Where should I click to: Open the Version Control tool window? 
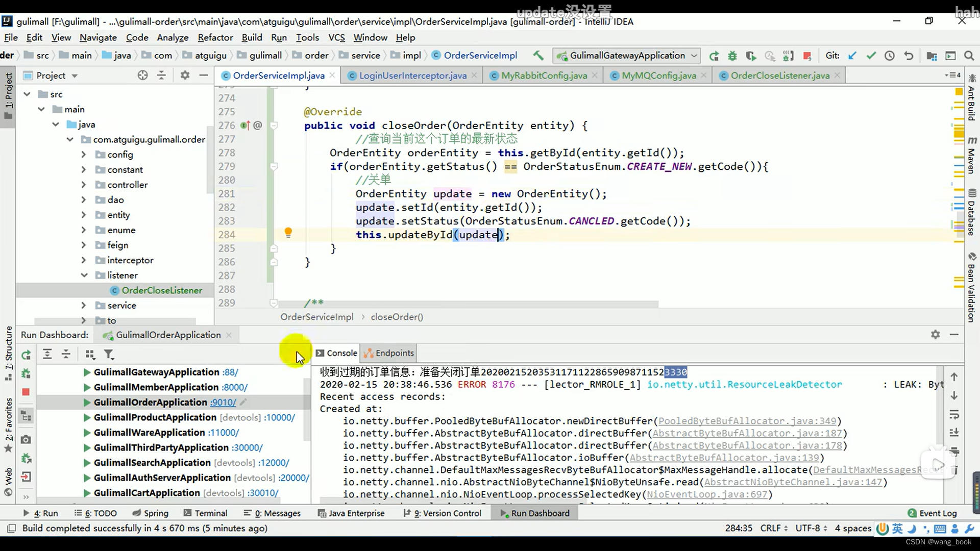[x=442, y=513]
